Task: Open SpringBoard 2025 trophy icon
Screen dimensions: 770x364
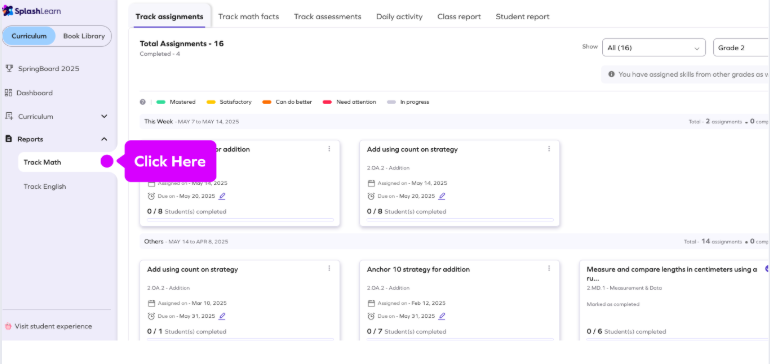Action: [x=9, y=68]
